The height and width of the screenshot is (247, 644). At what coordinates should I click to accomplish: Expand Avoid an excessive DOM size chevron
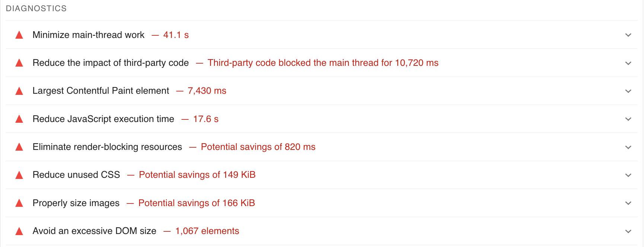pyautogui.click(x=628, y=231)
